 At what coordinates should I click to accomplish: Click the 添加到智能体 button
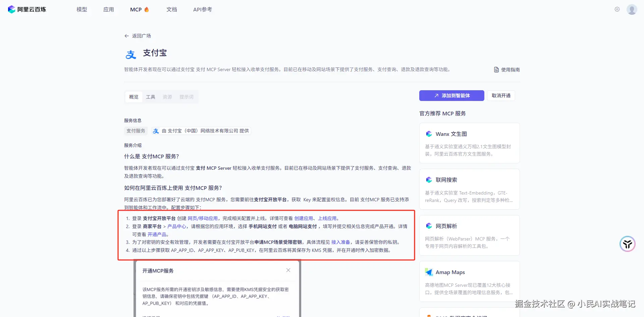pos(452,96)
